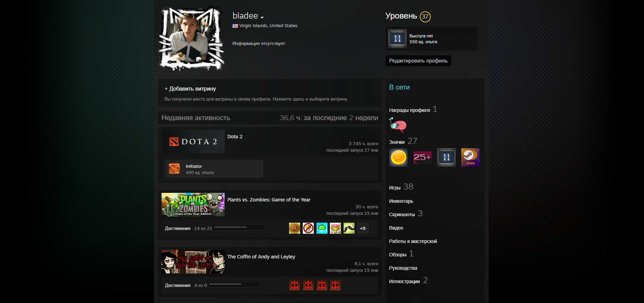The width and height of the screenshot is (644, 303).
Task: Click 'Информация отсутствует.' text
Action: click(x=259, y=44)
